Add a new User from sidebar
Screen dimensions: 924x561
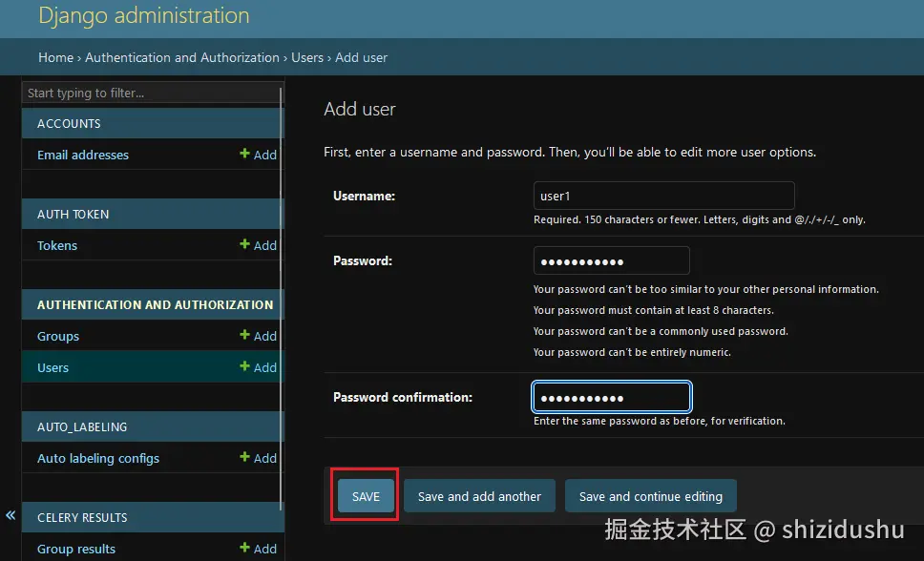pyautogui.click(x=258, y=367)
